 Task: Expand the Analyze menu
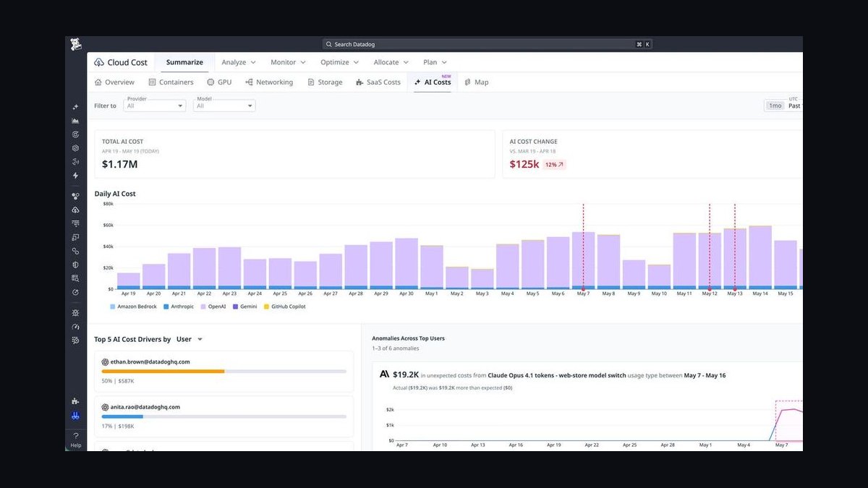tap(238, 62)
